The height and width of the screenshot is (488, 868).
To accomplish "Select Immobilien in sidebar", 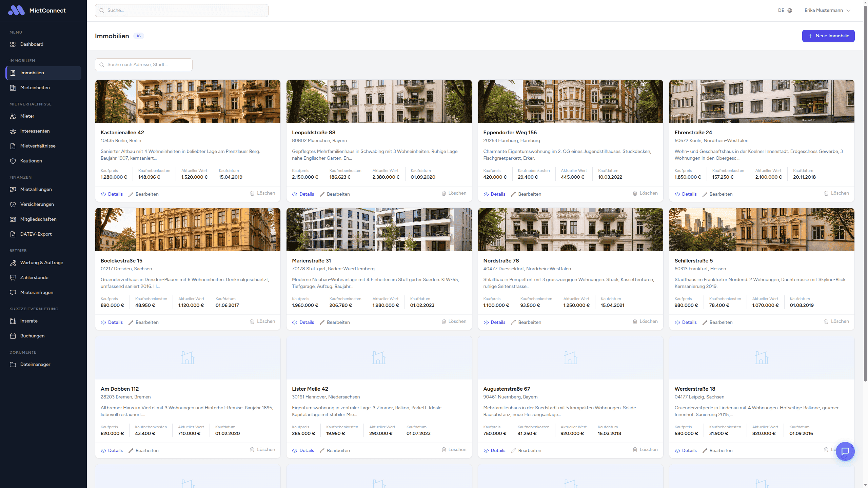I will (x=43, y=73).
